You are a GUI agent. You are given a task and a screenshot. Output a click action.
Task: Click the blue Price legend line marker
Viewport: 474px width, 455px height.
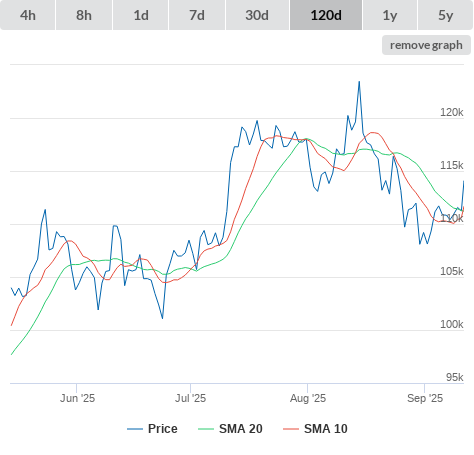click(135, 429)
